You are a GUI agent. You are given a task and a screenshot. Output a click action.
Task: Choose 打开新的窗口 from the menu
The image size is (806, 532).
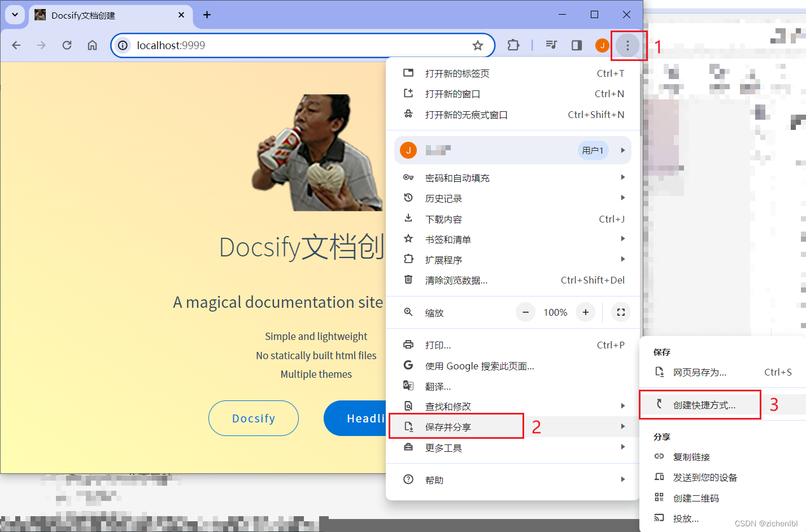[x=513, y=94]
